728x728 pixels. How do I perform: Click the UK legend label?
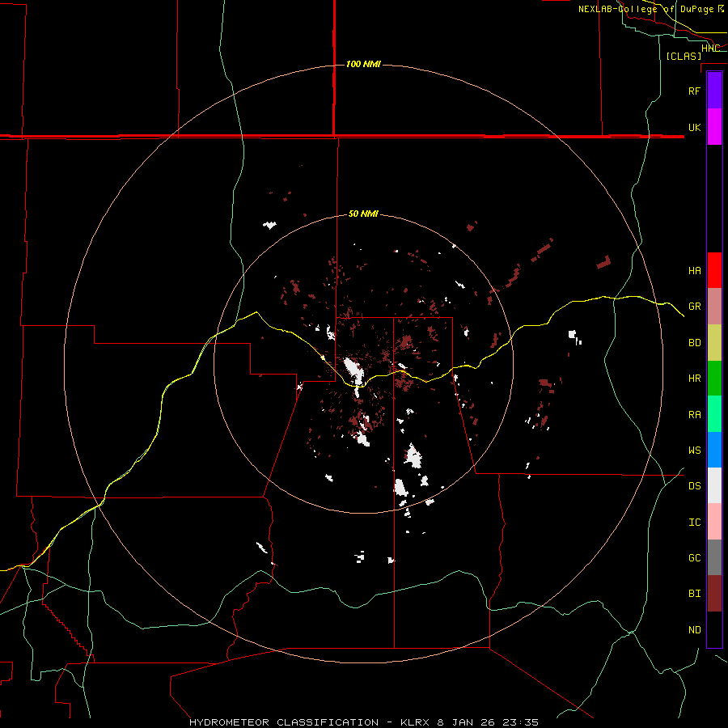coord(694,127)
